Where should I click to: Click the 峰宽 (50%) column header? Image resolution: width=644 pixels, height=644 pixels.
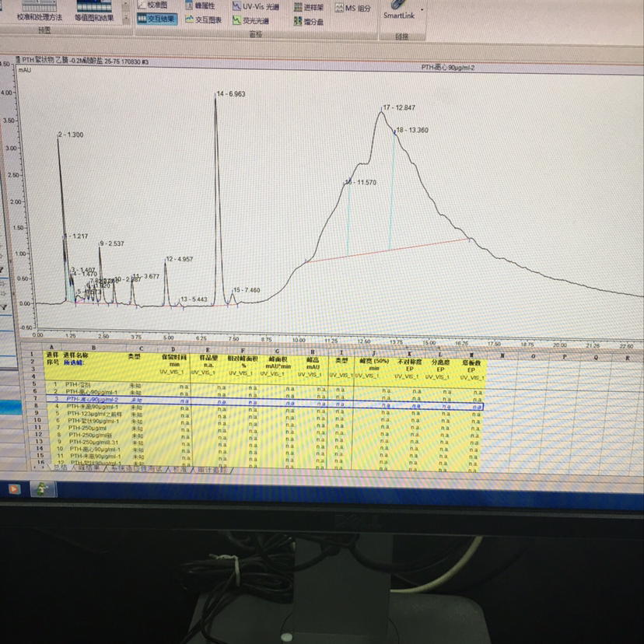(374, 361)
